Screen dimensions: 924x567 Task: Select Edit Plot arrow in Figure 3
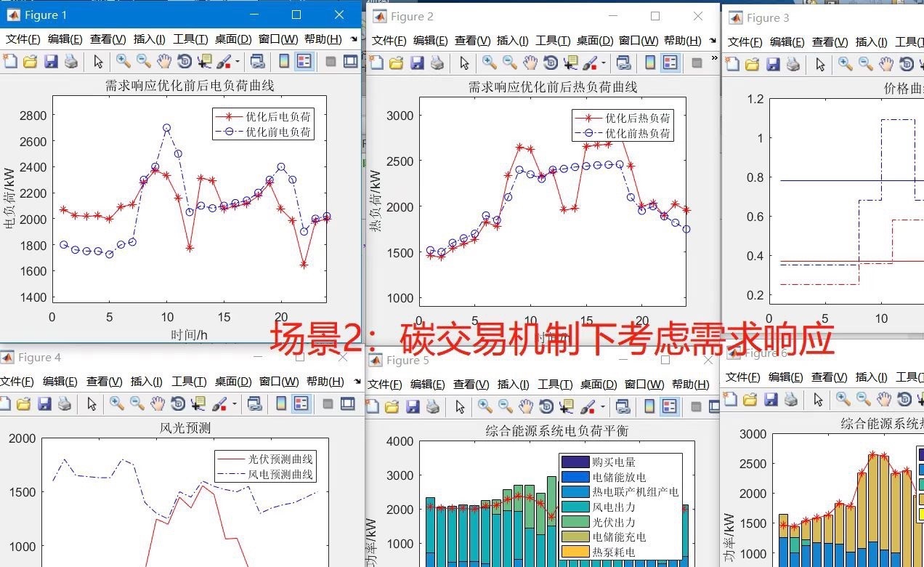(820, 65)
